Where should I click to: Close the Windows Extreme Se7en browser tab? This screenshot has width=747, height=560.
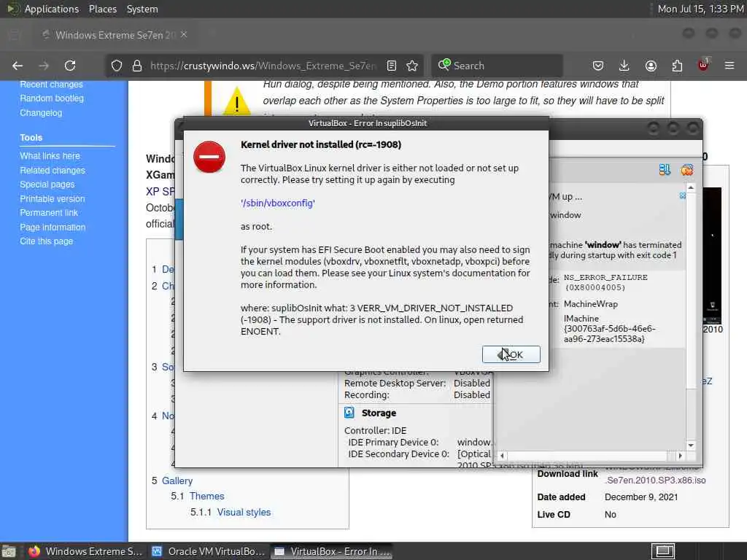click(184, 35)
